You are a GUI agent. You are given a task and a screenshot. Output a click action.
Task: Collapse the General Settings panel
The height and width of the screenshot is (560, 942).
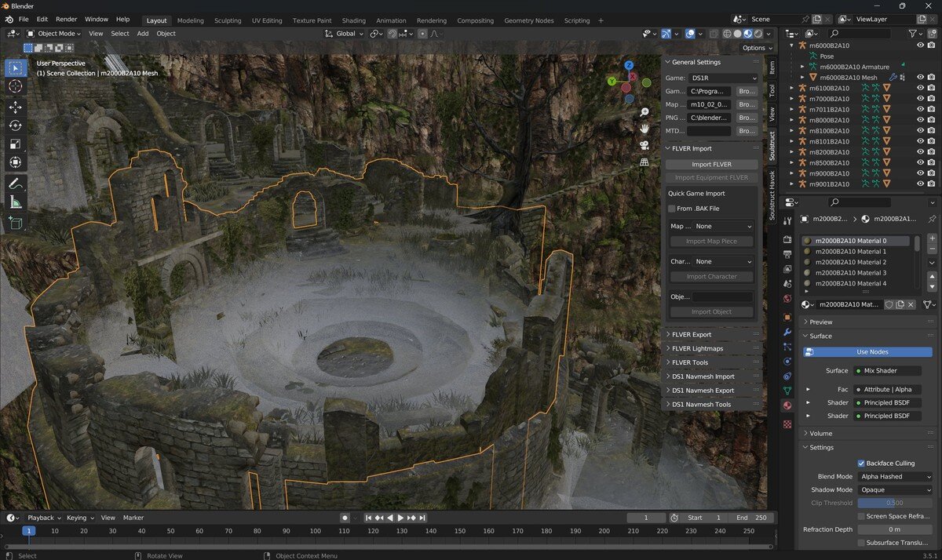(713, 62)
